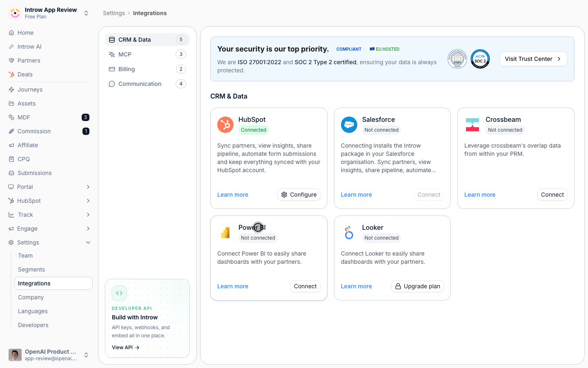Expand the Track submenu
Image resolution: width=588 pixels, height=368 pixels.
click(x=88, y=215)
